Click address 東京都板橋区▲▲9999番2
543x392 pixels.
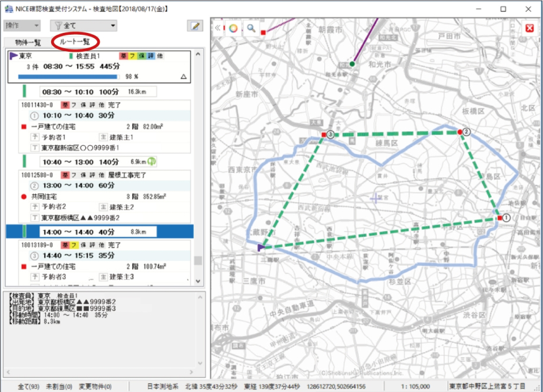tap(81, 217)
